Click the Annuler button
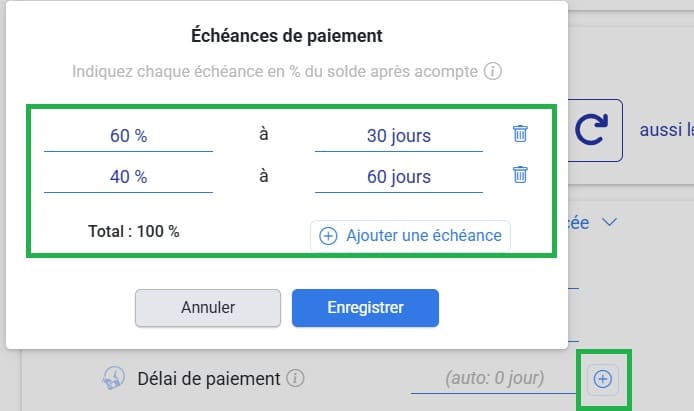This screenshot has height=411, width=694. (x=208, y=308)
